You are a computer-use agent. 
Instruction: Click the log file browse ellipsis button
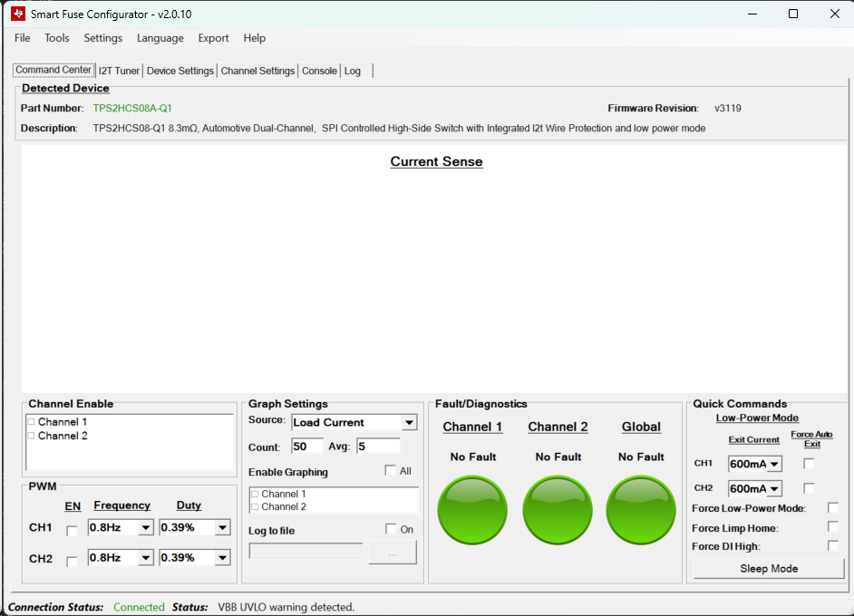tap(392, 552)
